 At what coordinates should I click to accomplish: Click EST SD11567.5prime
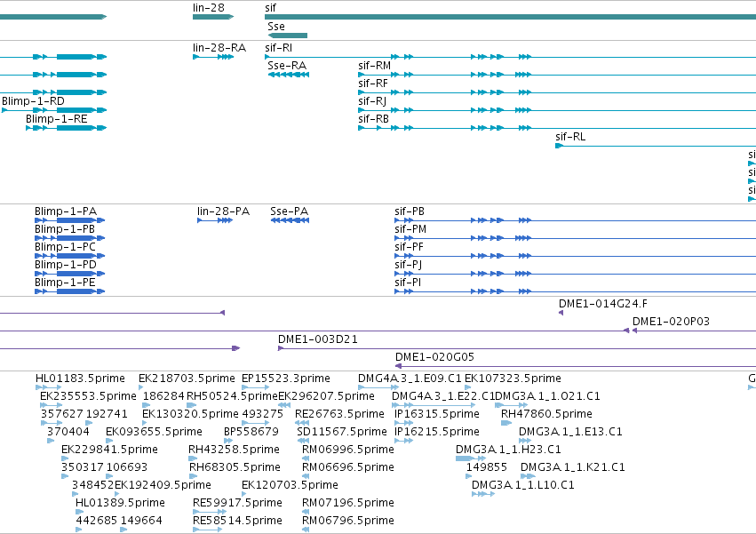click(342, 432)
